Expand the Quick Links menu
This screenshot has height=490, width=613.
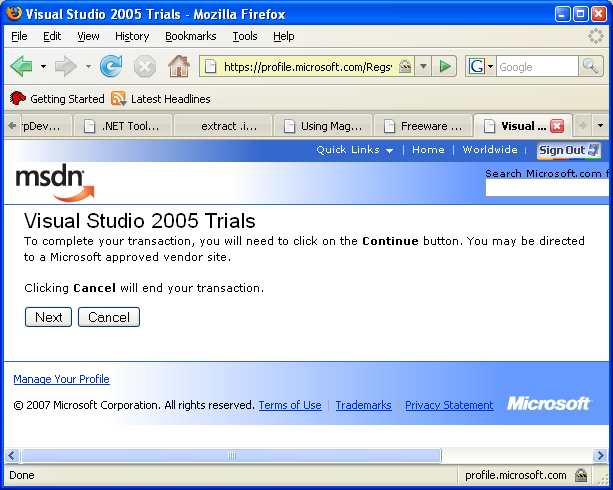click(355, 150)
